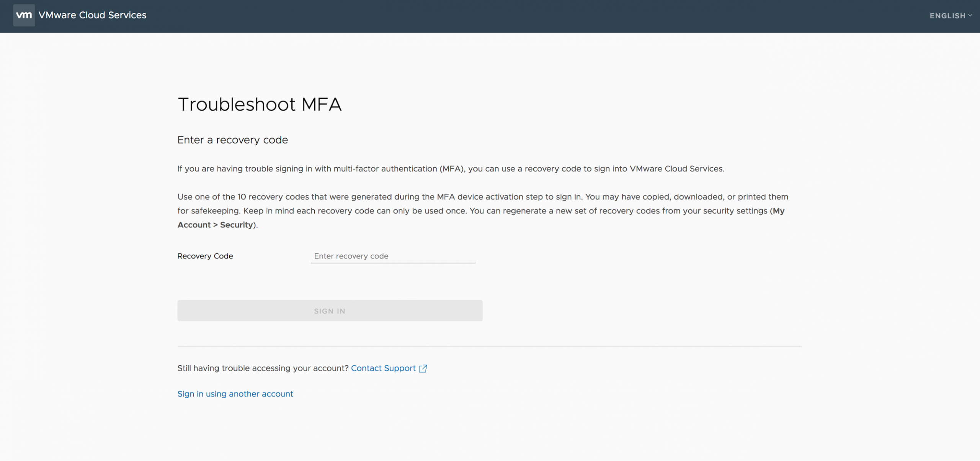
Task: Open the ENGLISH language dropdown
Action: click(x=947, y=16)
